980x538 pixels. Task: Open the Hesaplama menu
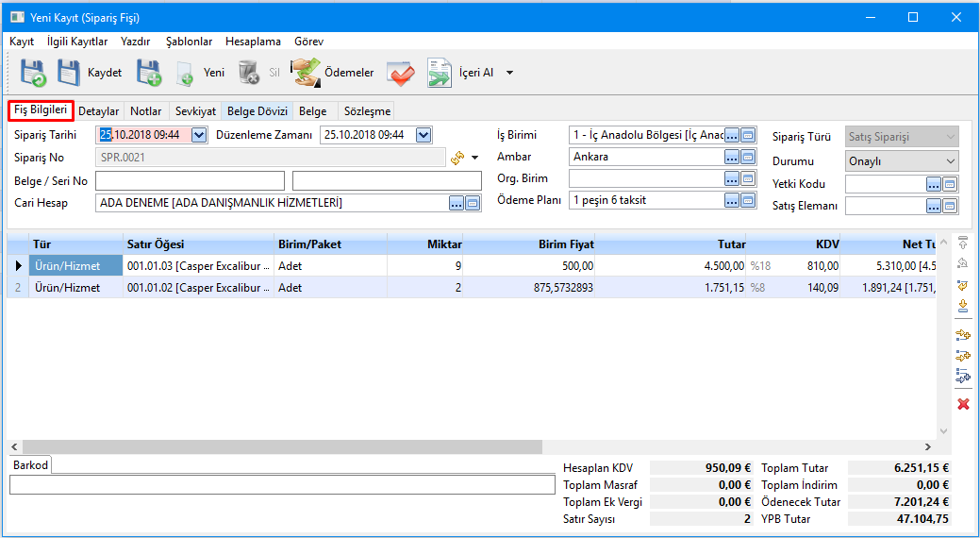tap(253, 42)
